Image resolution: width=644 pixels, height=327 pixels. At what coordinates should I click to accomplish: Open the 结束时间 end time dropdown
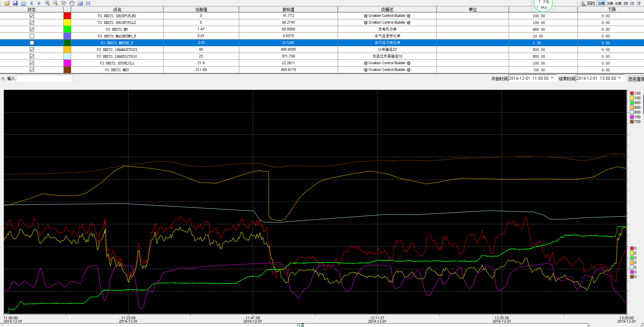click(620, 78)
